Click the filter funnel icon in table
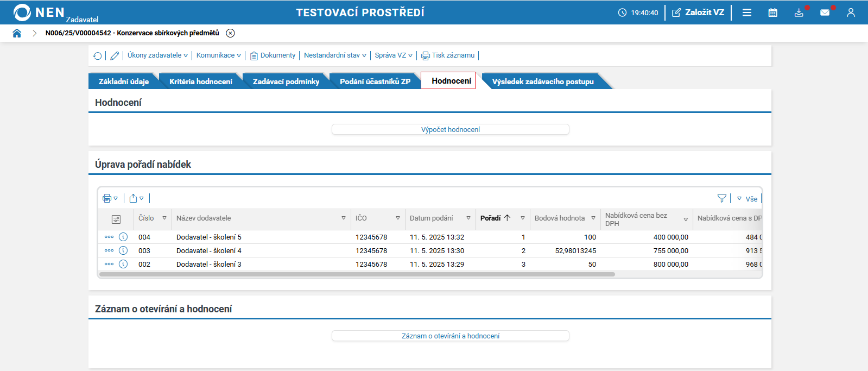Viewport: 868px width, 371px height. pyautogui.click(x=721, y=198)
